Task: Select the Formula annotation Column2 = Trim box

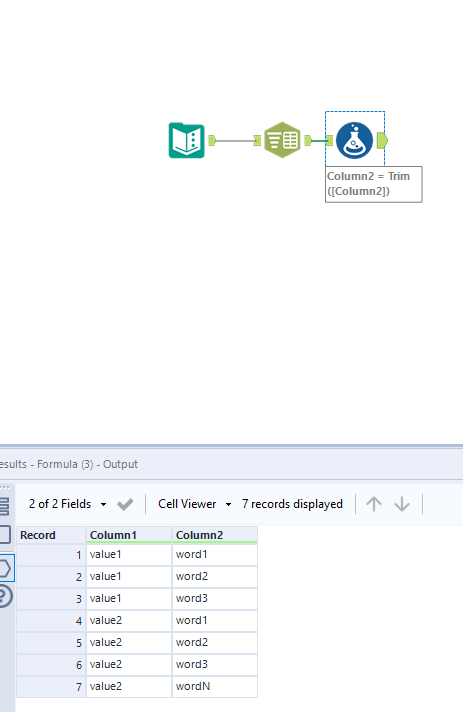Action: (x=374, y=184)
